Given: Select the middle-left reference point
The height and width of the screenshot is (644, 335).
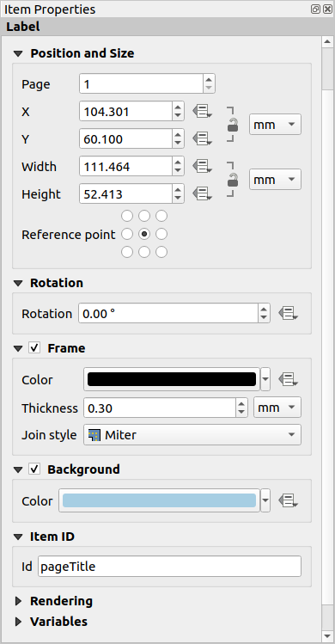Looking at the screenshot, I should point(127,234).
